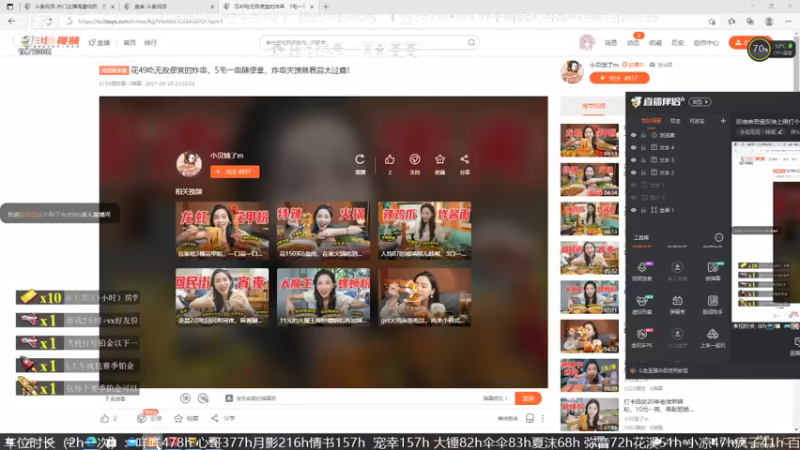Image resolution: width=800 pixels, height=450 pixels.
Task: Expand the arrow button beside the 直播伴侣 logo
Action: click(699, 102)
